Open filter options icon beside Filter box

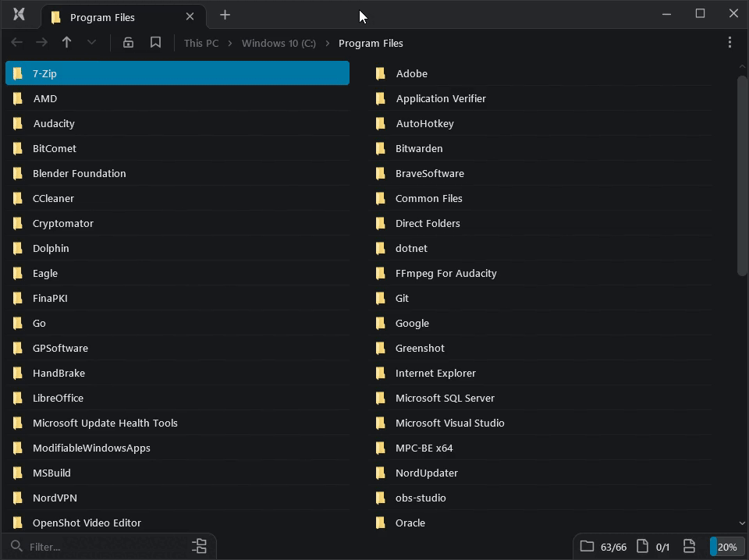pyautogui.click(x=199, y=546)
